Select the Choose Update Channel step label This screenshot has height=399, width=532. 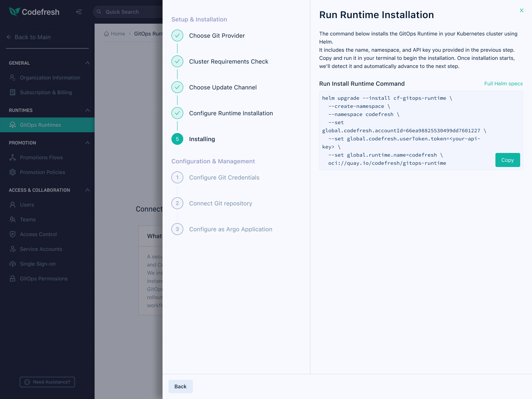point(223,87)
